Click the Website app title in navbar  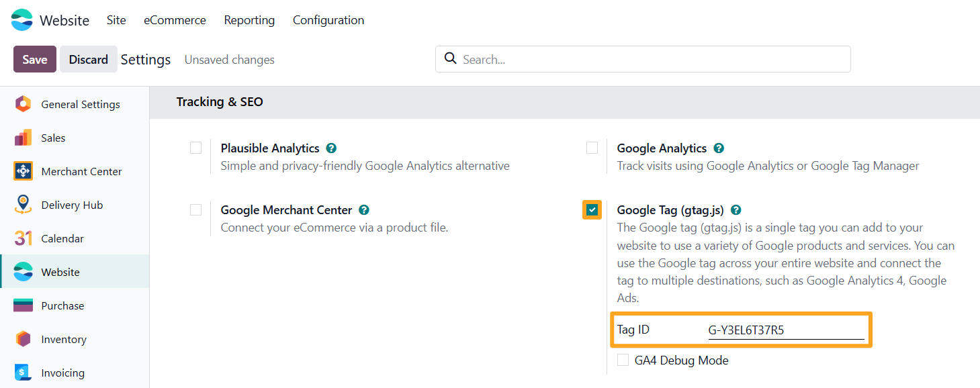tap(64, 20)
